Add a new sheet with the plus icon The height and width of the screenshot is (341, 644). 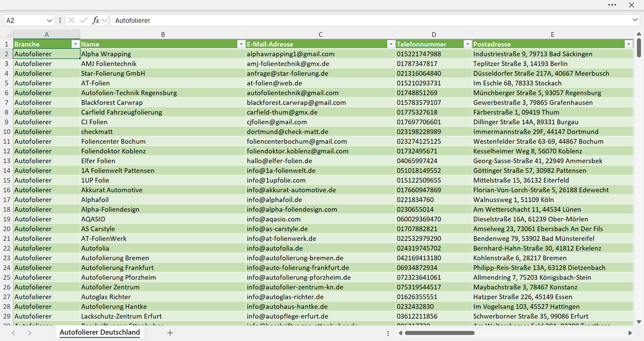pyautogui.click(x=170, y=333)
